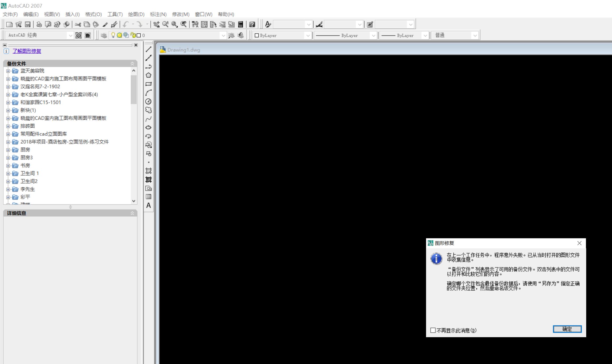Open the 修改(M) menu
Screen dimensions: 612x364
pos(181,14)
